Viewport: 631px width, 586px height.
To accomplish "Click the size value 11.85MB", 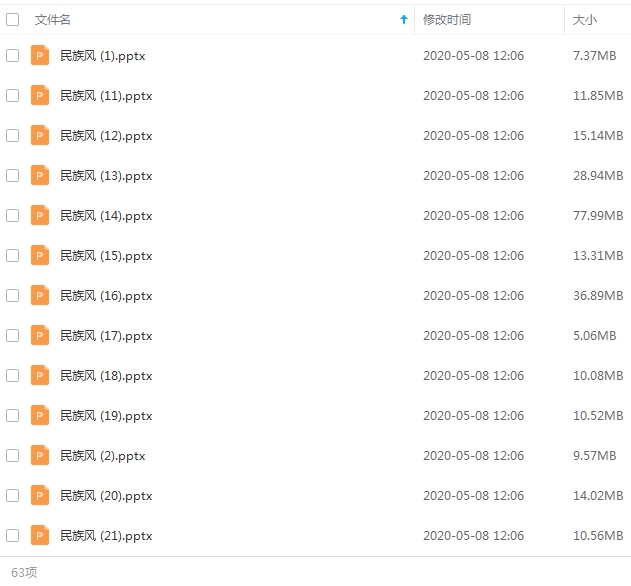I will [x=598, y=95].
